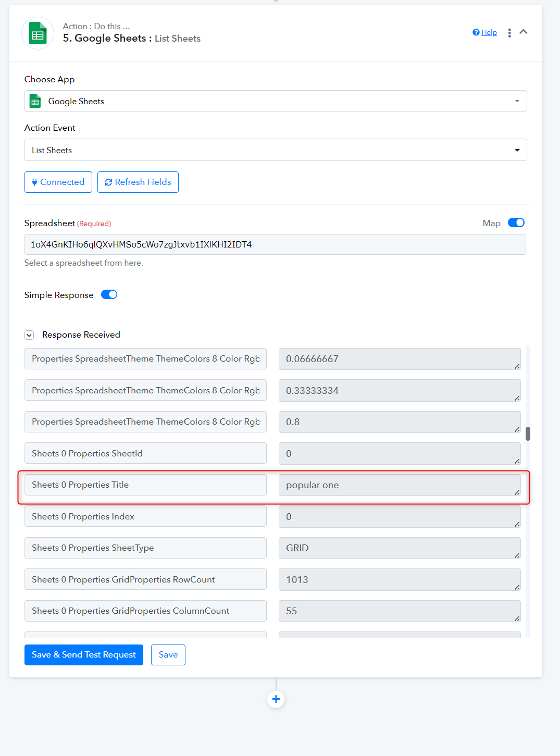Open the Action Event List Sheets dropdown
This screenshot has height=756, width=560.
tap(276, 150)
